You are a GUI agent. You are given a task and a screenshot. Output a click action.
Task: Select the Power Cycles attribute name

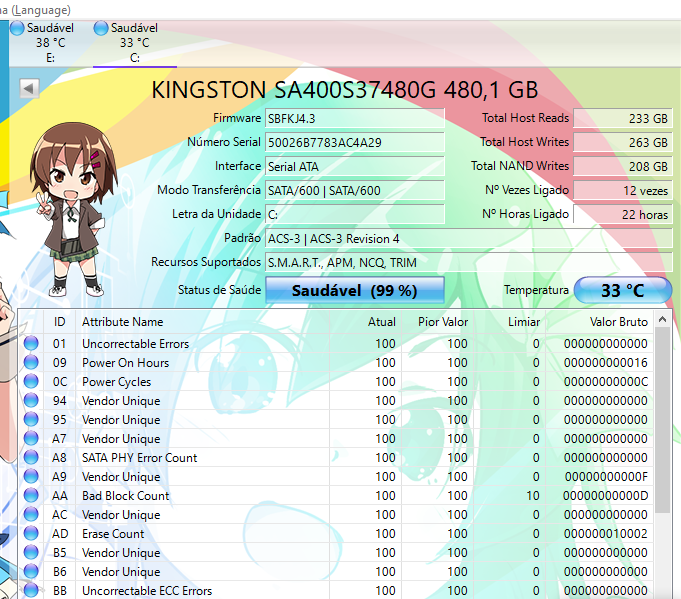tap(116, 382)
